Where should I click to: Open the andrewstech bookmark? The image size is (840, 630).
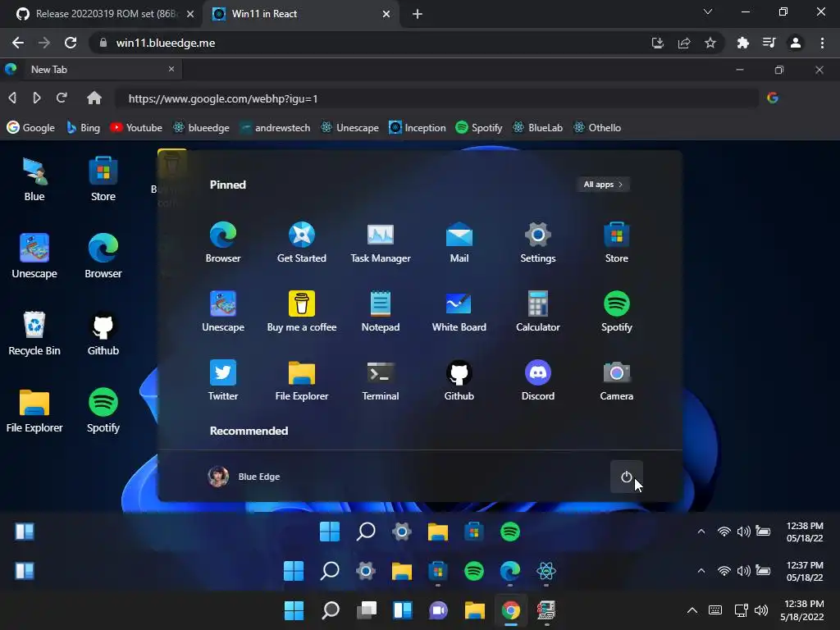(x=275, y=127)
